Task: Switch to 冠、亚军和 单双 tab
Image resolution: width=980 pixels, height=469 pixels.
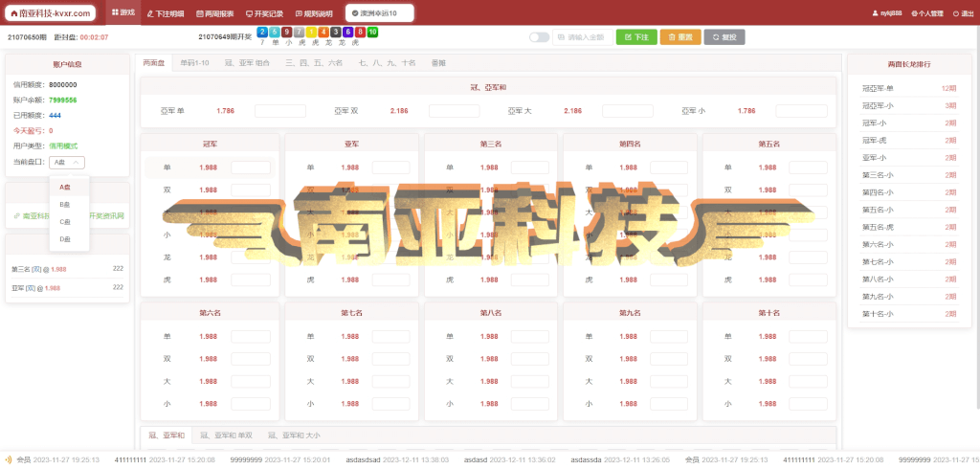Action: click(226, 435)
